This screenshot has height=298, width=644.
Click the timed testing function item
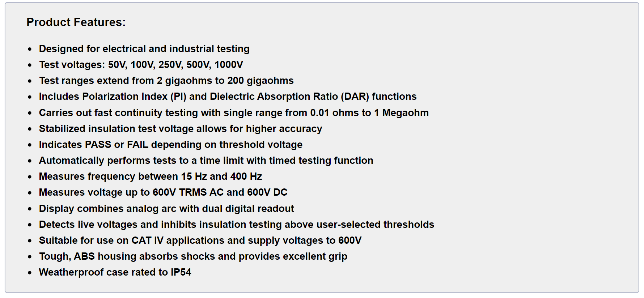tap(206, 161)
